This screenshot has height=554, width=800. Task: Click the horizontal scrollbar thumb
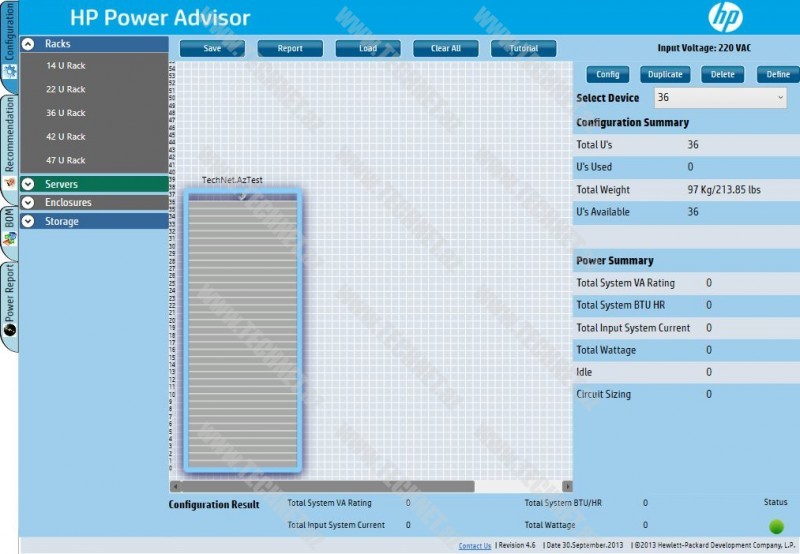[328, 487]
